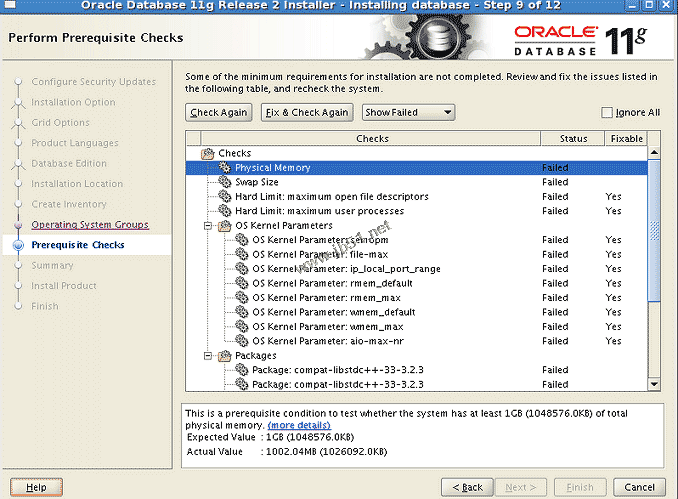
Task: Click Failed status of Physical Memory
Action: pyautogui.click(x=555, y=168)
